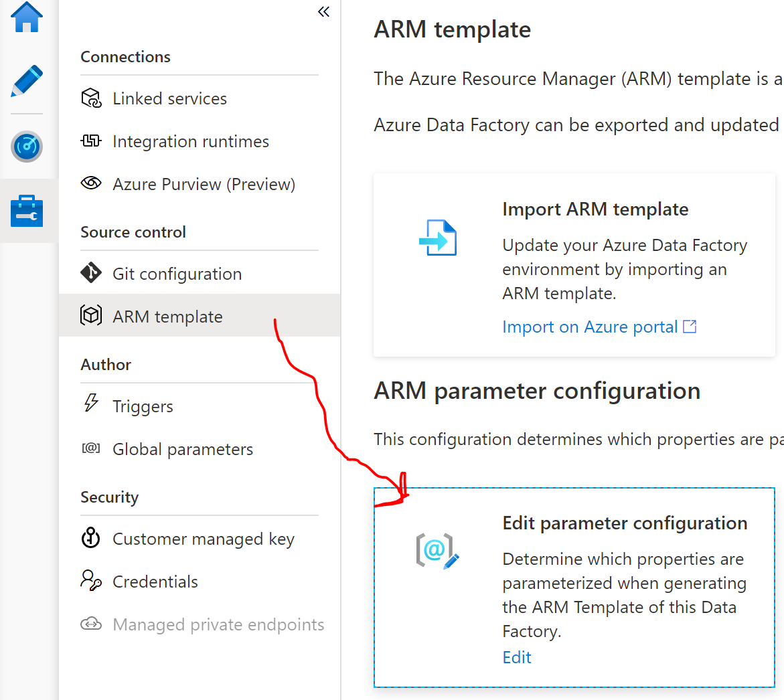Image resolution: width=784 pixels, height=700 pixels.
Task: Click the Connections section heading
Action: point(125,57)
